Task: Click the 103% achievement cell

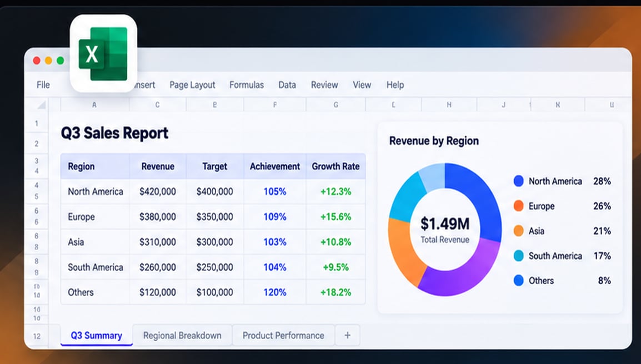Action: 275,242
